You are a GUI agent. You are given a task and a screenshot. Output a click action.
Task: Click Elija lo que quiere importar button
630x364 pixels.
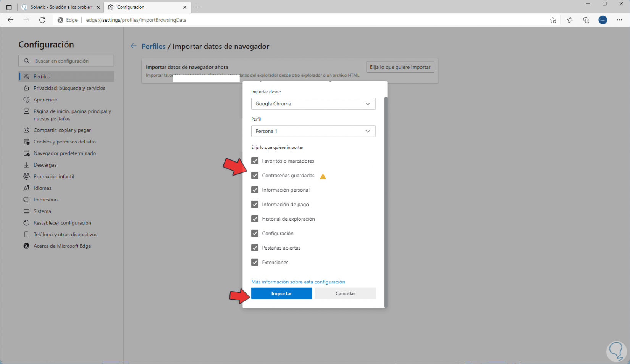pos(400,67)
